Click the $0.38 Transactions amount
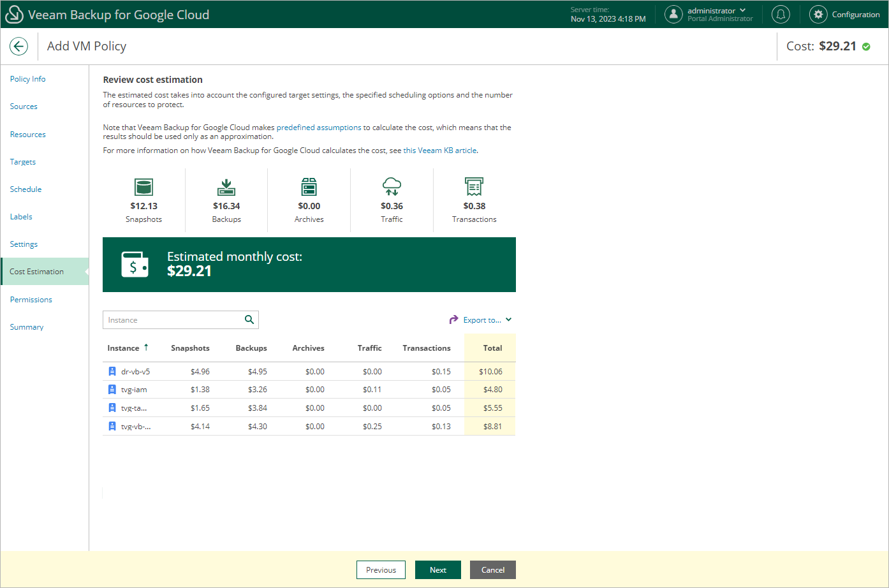Screen dimensions: 889x588 click(x=474, y=206)
